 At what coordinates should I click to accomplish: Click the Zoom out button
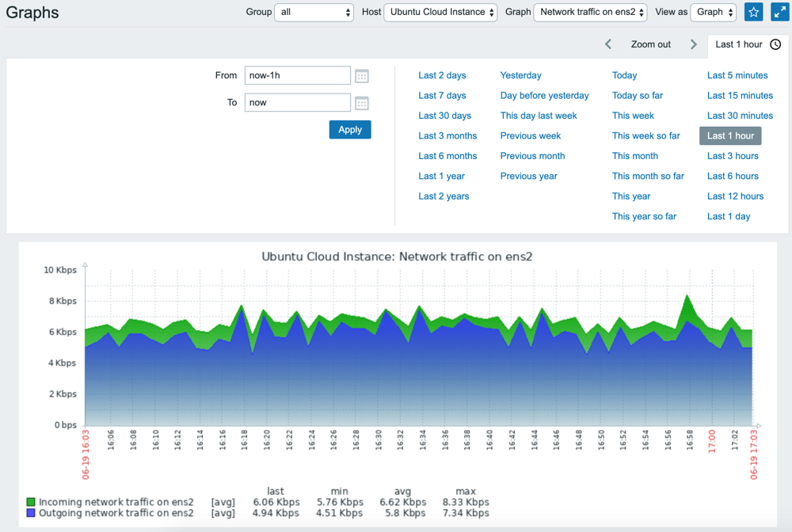[651, 44]
